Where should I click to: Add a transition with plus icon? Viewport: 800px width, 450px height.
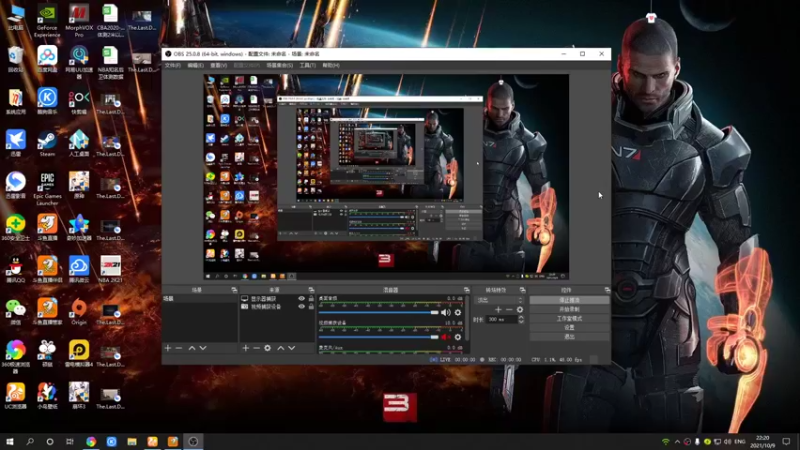tap(498, 310)
